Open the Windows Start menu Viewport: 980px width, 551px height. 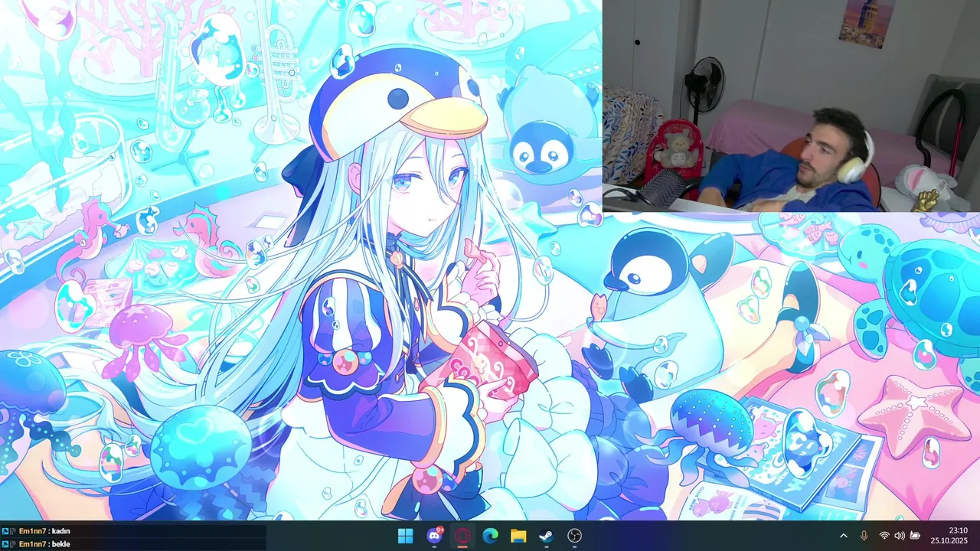pos(406,536)
